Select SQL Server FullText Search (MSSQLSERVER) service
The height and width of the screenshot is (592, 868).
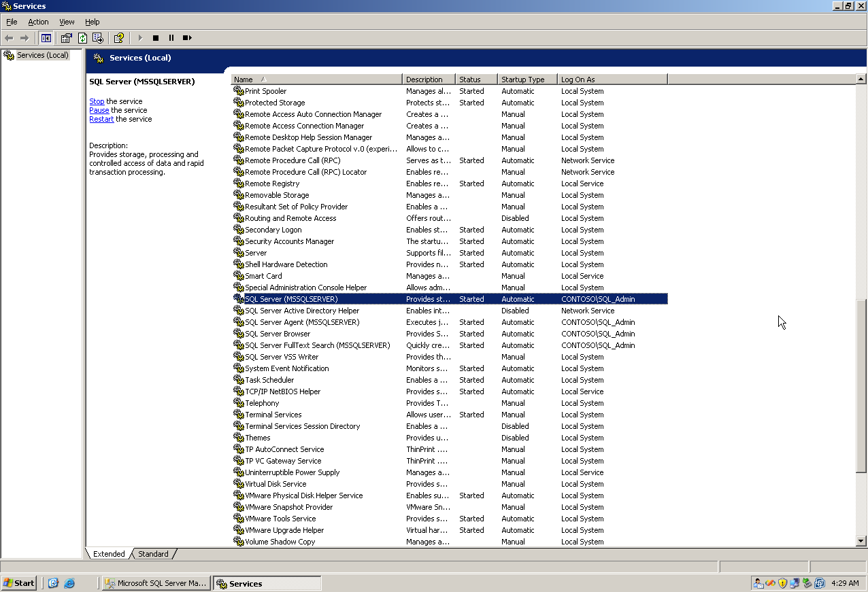318,345
